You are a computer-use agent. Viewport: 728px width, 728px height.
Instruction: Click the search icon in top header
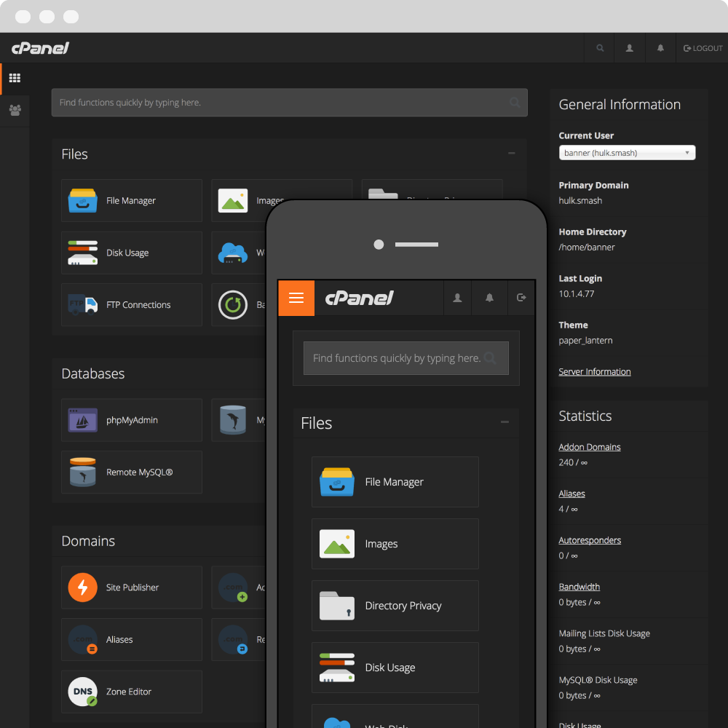coord(600,48)
